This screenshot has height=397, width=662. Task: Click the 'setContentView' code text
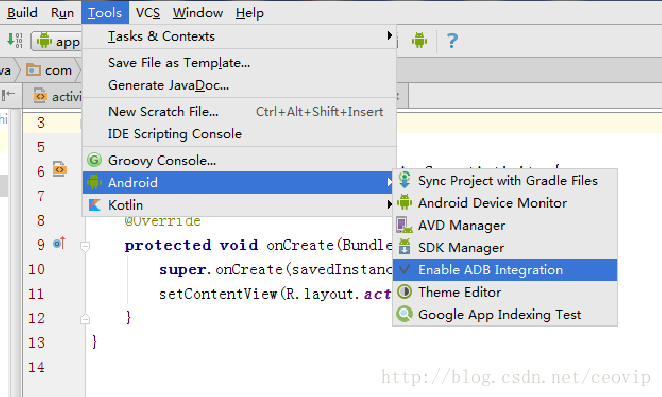coord(218,294)
